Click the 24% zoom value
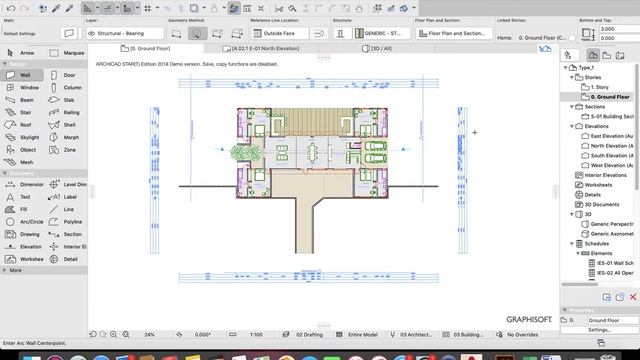Viewport: 640px width, 360px height. point(149,335)
